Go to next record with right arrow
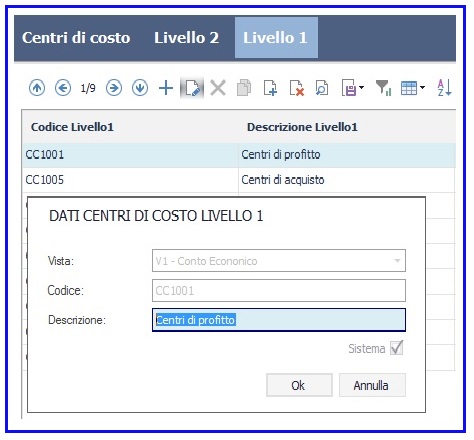 click(x=114, y=88)
